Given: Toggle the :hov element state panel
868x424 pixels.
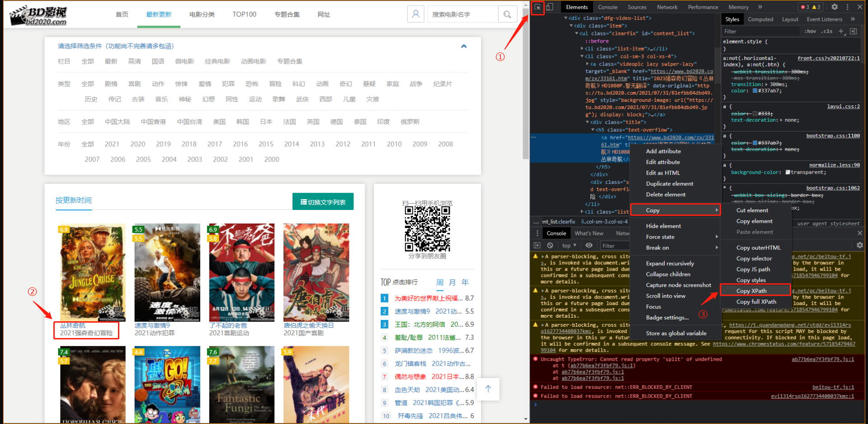Looking at the screenshot, I should [x=810, y=31].
